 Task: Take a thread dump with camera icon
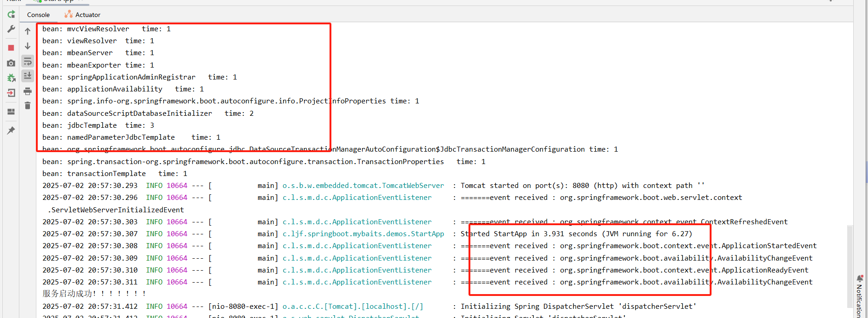click(11, 63)
